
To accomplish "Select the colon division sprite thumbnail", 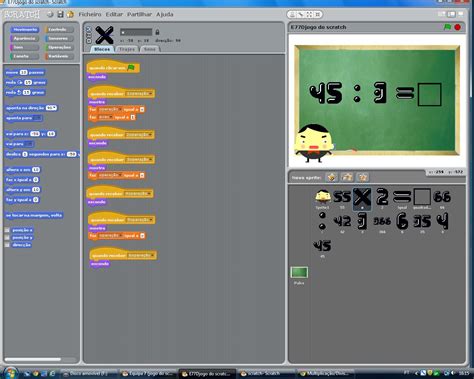I will [x=322, y=222].
